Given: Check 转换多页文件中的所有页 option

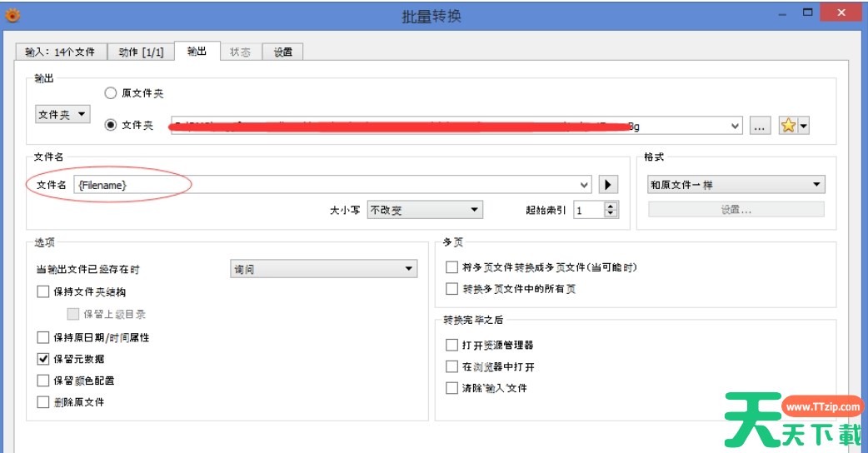Looking at the screenshot, I should click(451, 289).
